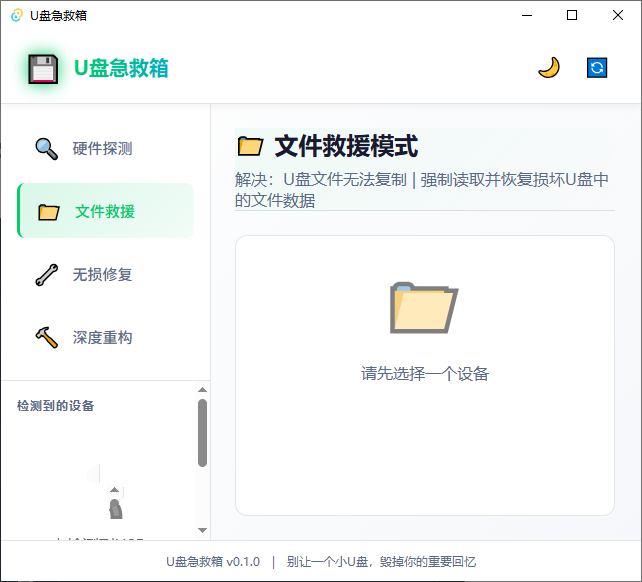Switch to 无损修复 mode

(x=105, y=274)
